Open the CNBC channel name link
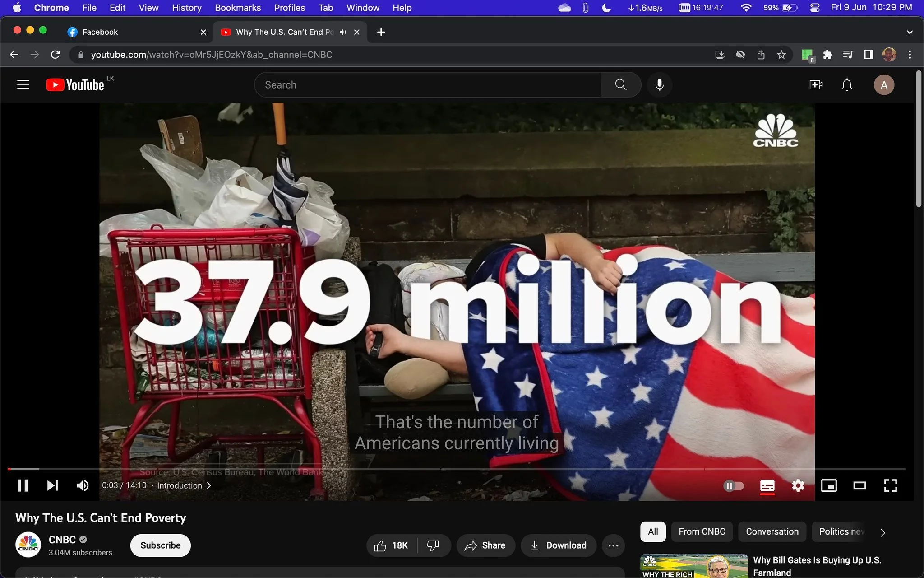 (62, 540)
